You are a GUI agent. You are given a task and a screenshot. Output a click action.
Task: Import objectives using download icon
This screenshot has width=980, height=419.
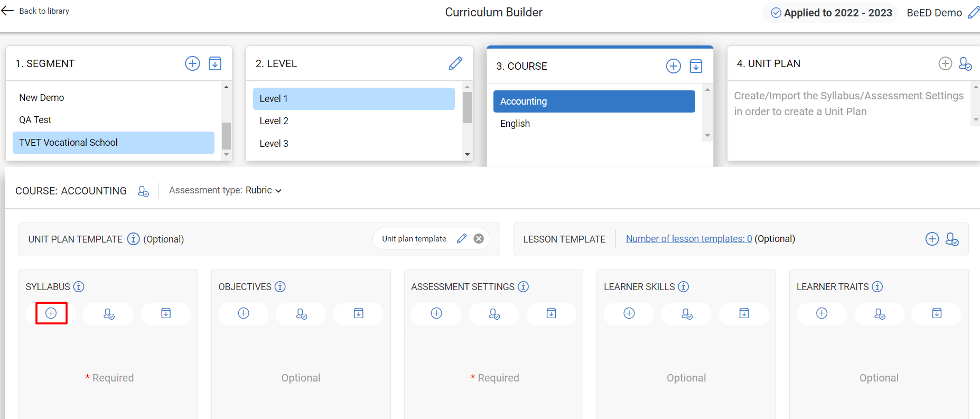tap(359, 313)
